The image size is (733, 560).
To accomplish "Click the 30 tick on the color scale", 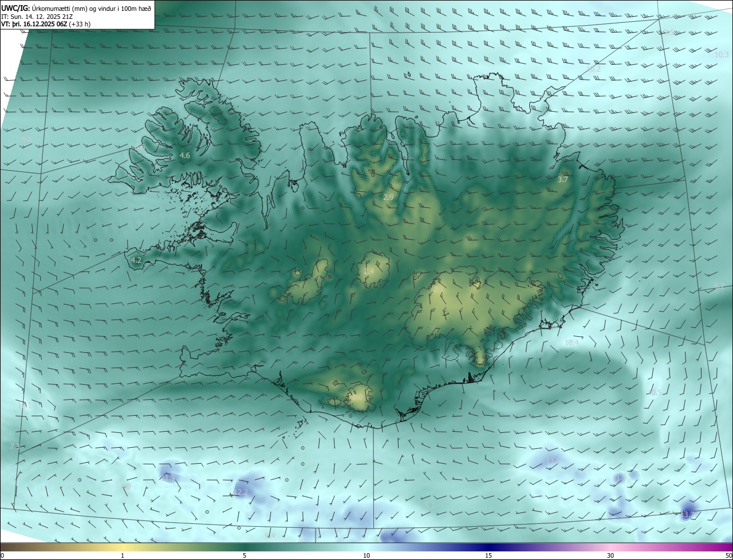I will (x=610, y=555).
